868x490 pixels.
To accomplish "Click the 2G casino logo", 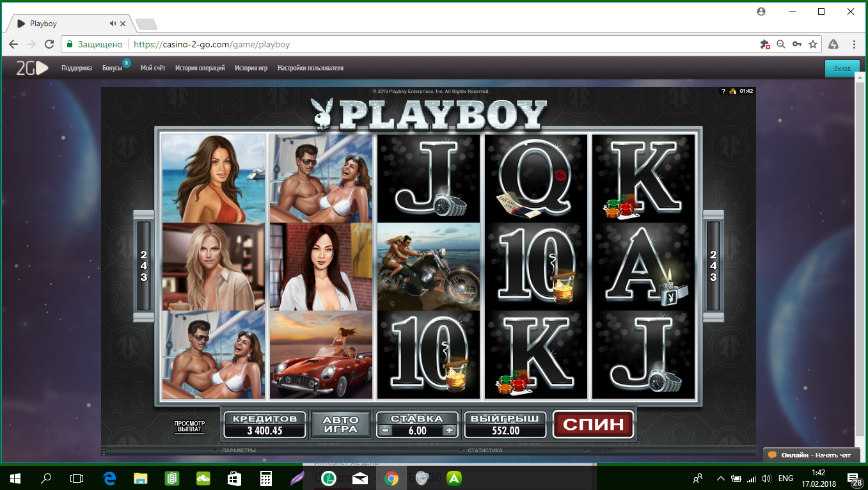I will pos(32,68).
